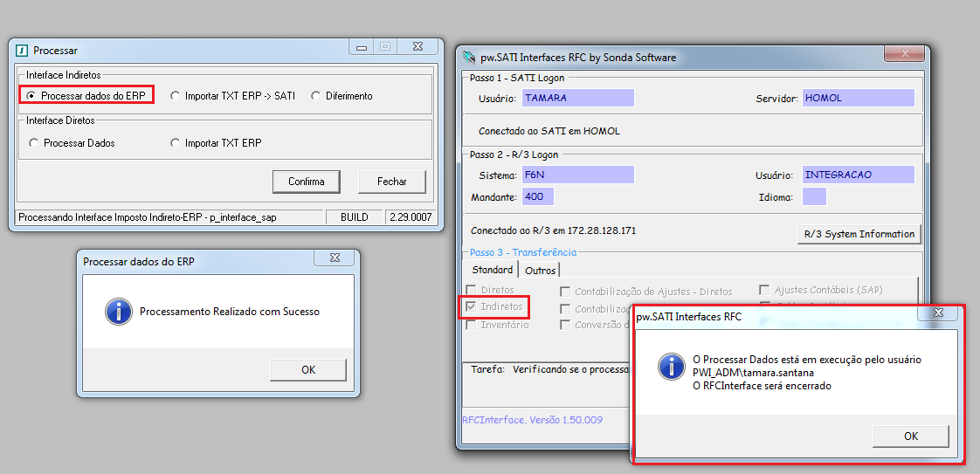This screenshot has height=474, width=980.
Task: Switch to the Standard tab
Action: tap(492, 270)
